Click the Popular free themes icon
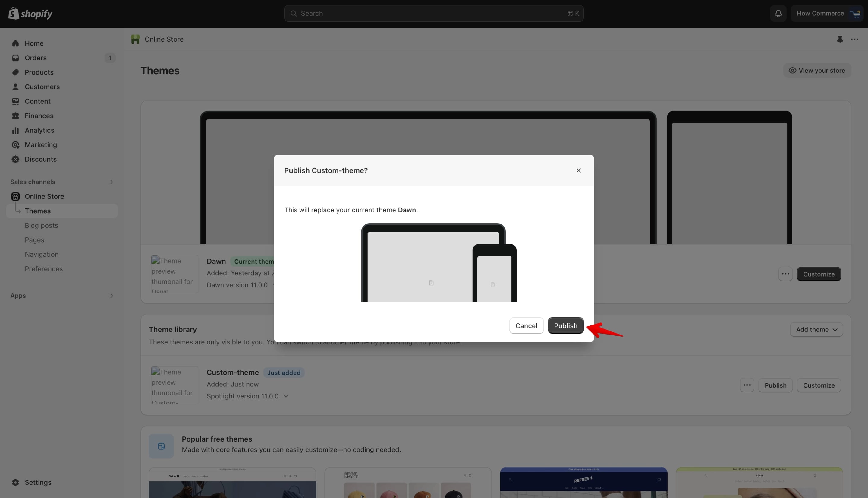The width and height of the screenshot is (868, 498). click(x=161, y=446)
